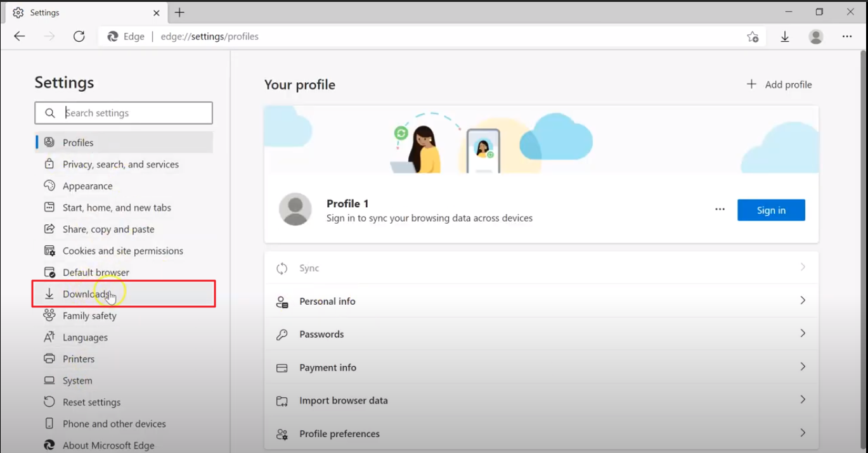Screen dimensions: 868x453
Task: Open the Downloads toolbar icon
Action: pos(785,37)
